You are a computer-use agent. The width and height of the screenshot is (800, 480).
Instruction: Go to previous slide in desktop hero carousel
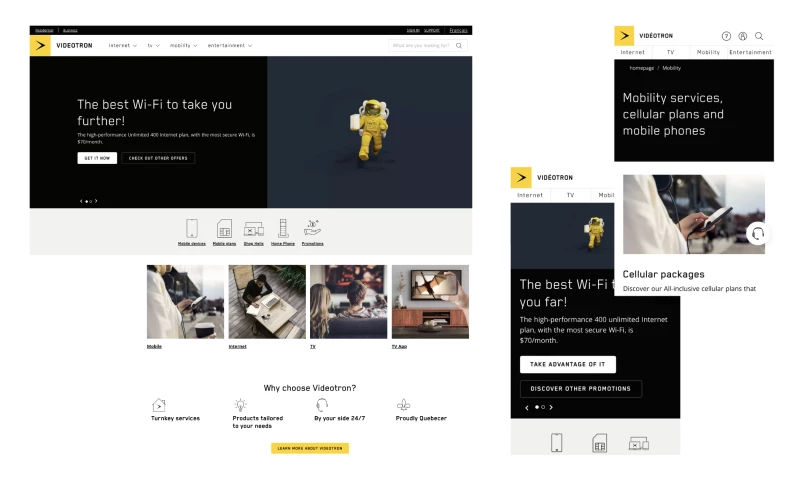click(81, 201)
